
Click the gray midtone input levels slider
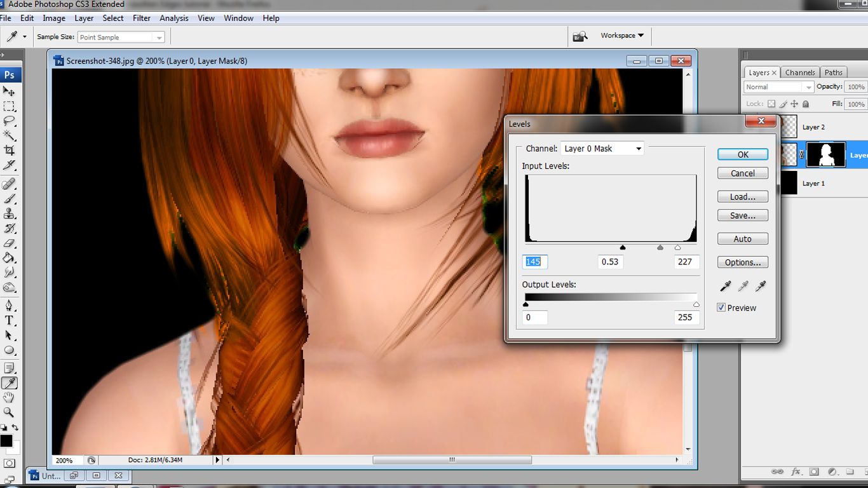[x=660, y=248]
